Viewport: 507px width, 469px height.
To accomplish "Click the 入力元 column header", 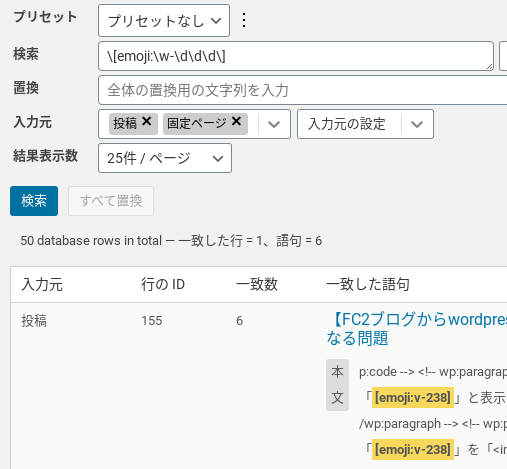I will (42, 285).
